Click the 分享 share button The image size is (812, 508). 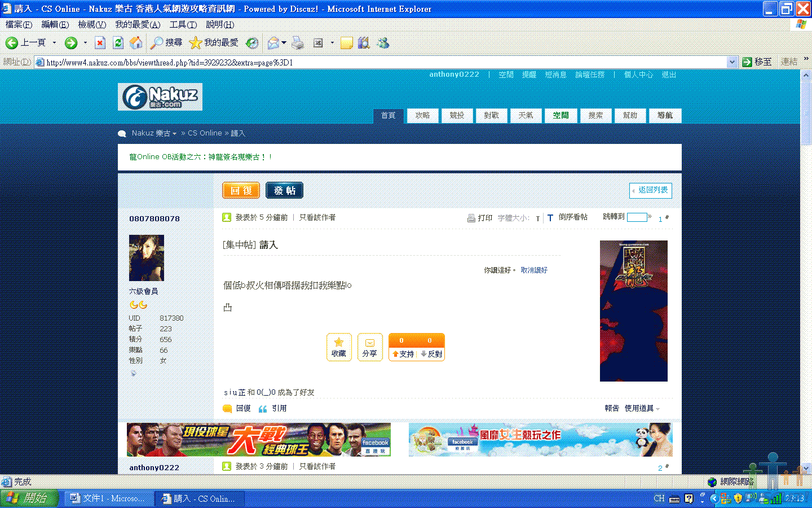click(x=370, y=347)
